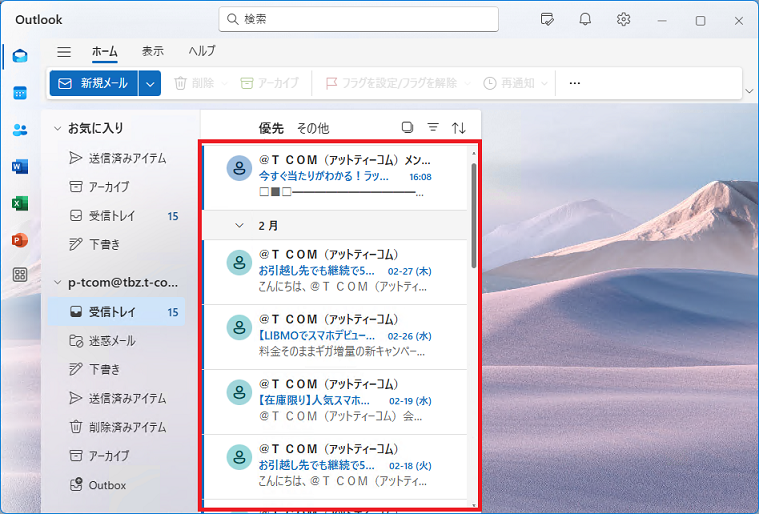Click message list scroll-down arrow
This screenshot has height=514, width=759.
pyautogui.click(x=473, y=504)
